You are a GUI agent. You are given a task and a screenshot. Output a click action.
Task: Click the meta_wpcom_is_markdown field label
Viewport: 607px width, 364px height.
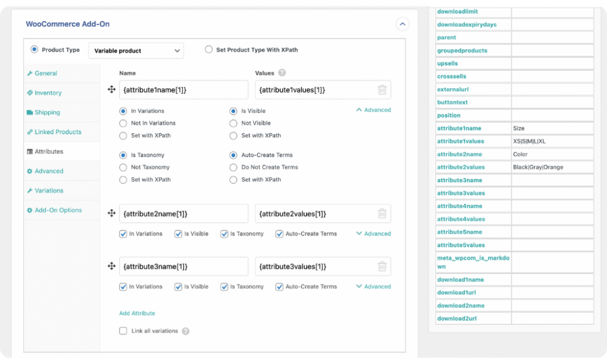[473, 262]
